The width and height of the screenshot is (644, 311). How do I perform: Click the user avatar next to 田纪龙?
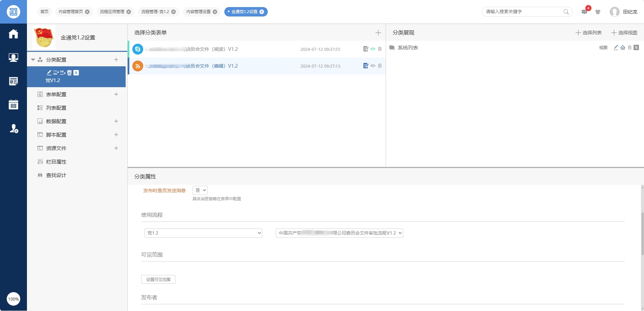coord(615,12)
